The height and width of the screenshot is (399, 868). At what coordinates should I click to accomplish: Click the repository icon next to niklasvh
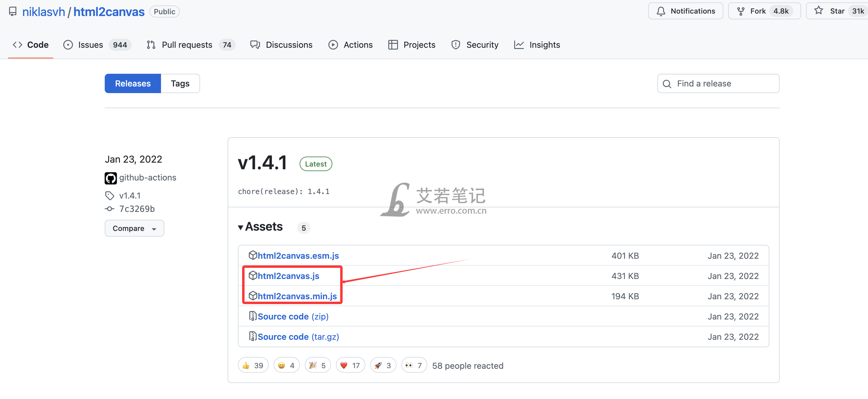13,11
